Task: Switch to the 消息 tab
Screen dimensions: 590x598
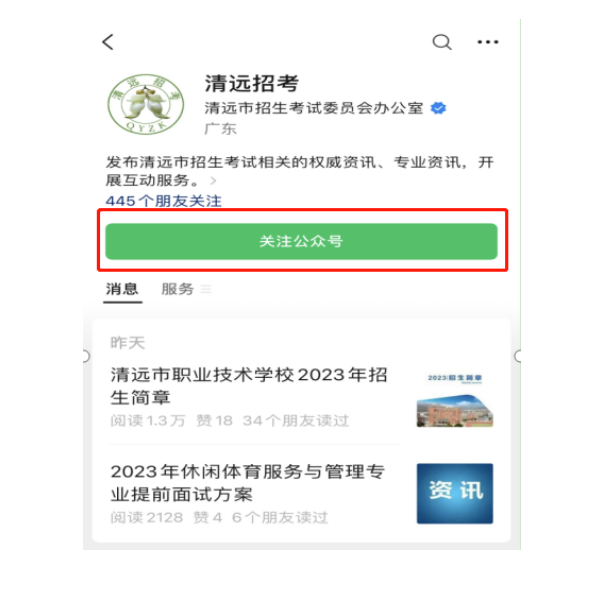Action: pos(122,289)
